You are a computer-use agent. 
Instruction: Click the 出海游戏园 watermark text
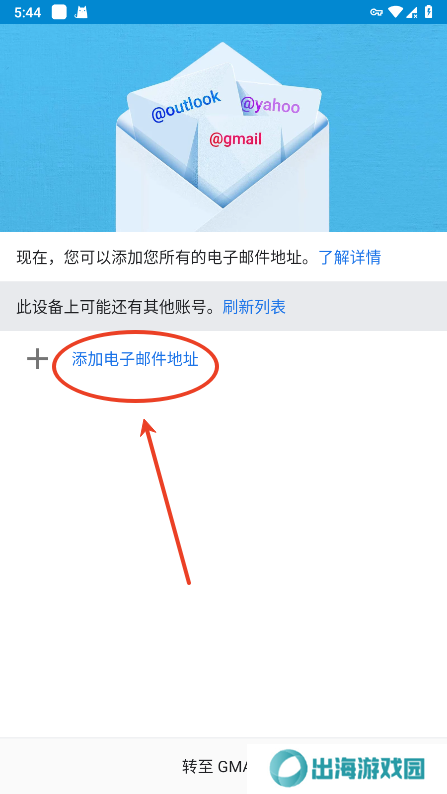[x=368, y=769]
